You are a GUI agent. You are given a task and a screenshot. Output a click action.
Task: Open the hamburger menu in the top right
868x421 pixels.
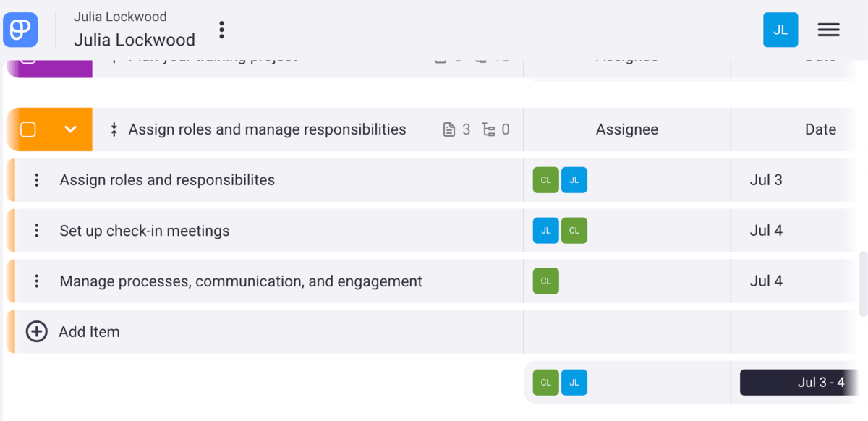pos(828,30)
